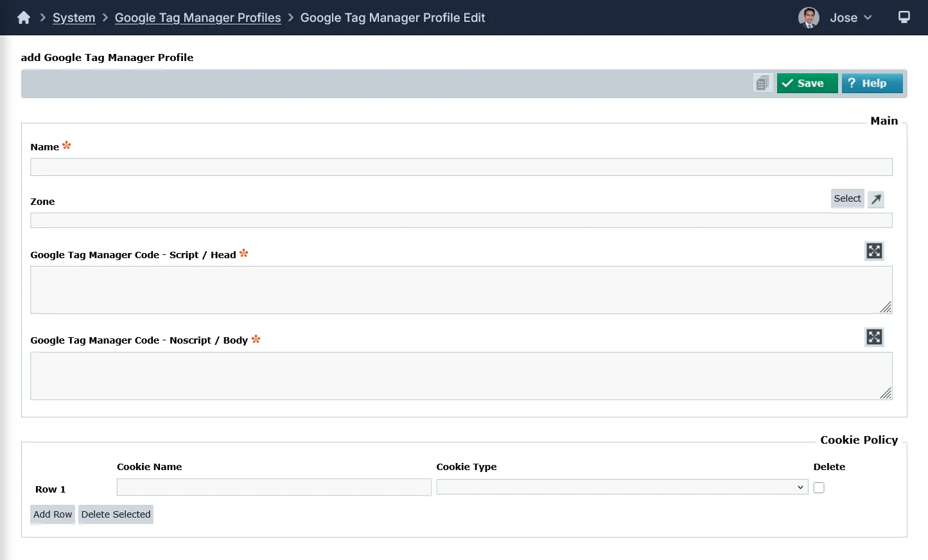The image size is (928, 560).
Task: Click the resize handle of Script / Head textarea
Action: [886, 307]
